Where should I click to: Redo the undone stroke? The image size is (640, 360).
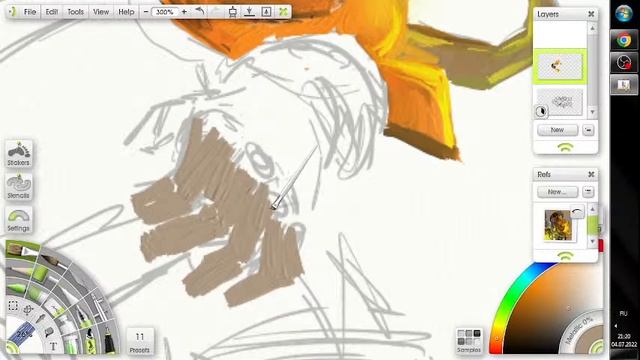pyautogui.click(x=216, y=12)
